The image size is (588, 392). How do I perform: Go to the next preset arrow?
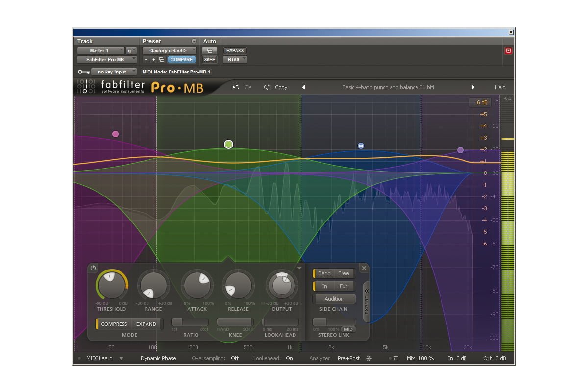(473, 87)
